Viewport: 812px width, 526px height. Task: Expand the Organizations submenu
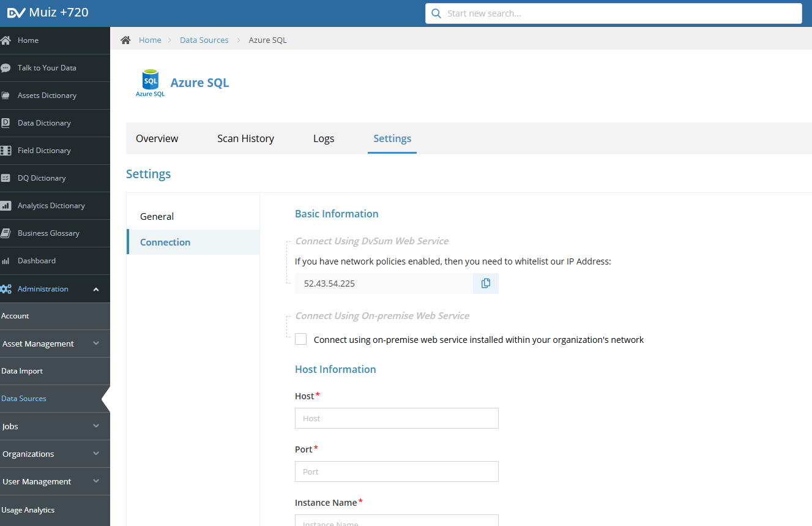pos(96,454)
